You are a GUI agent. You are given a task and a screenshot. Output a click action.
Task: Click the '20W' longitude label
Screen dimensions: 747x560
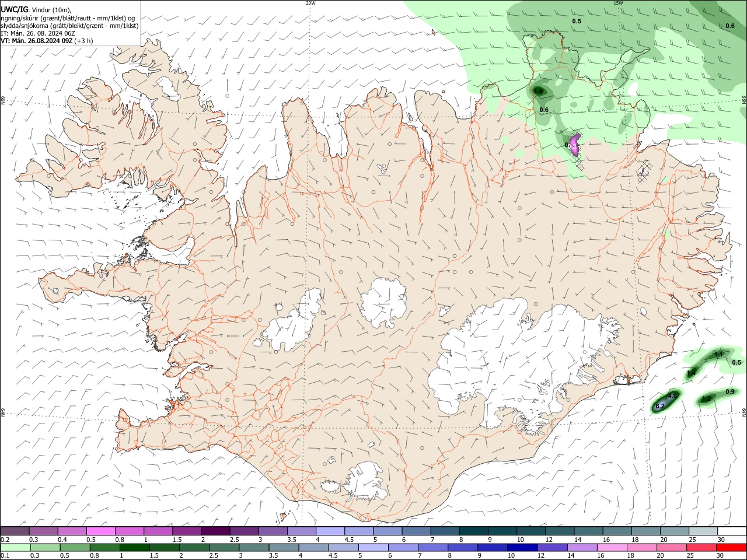tap(310, 3)
